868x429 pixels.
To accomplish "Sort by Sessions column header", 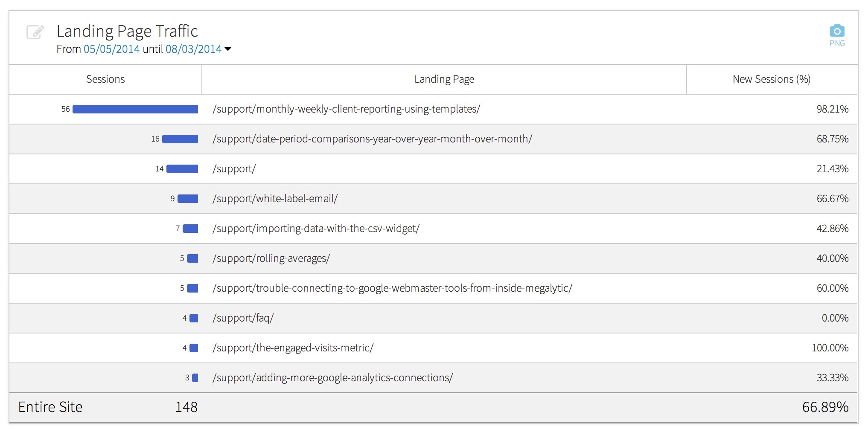I will (x=105, y=79).
